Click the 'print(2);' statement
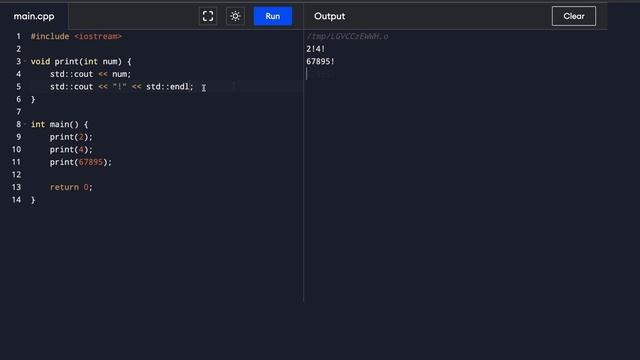 point(71,137)
